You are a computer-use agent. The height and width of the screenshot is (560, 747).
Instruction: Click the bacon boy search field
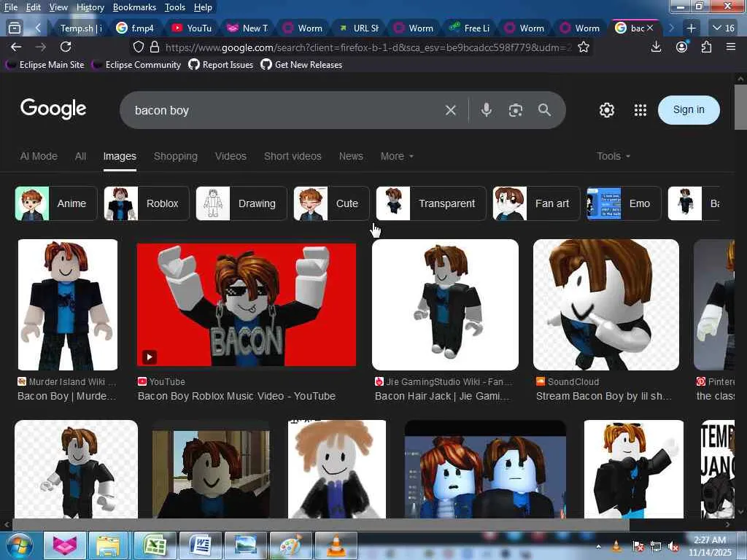coord(286,111)
